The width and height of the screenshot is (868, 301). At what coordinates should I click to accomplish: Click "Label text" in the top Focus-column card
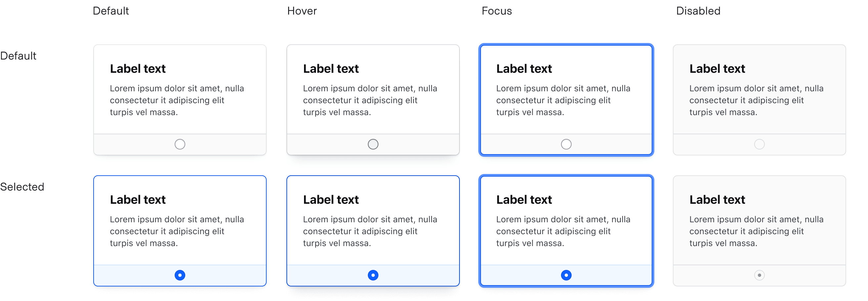(524, 69)
